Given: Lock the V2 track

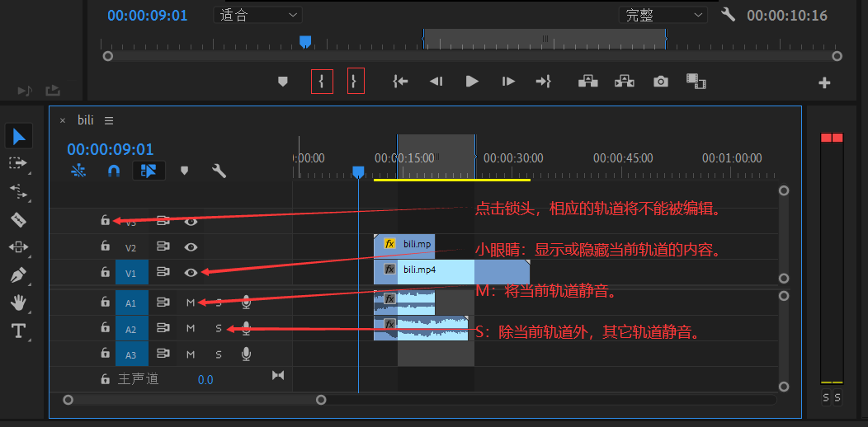Looking at the screenshot, I should [x=105, y=245].
